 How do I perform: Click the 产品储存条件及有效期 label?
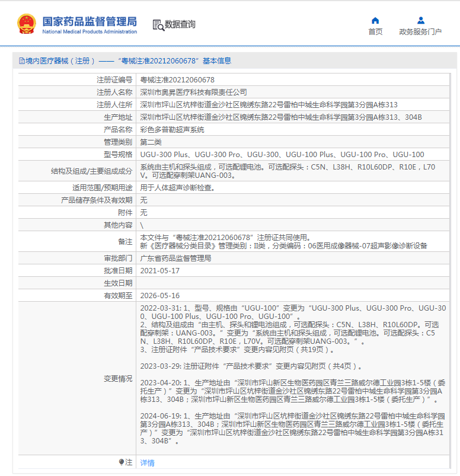(x=97, y=200)
